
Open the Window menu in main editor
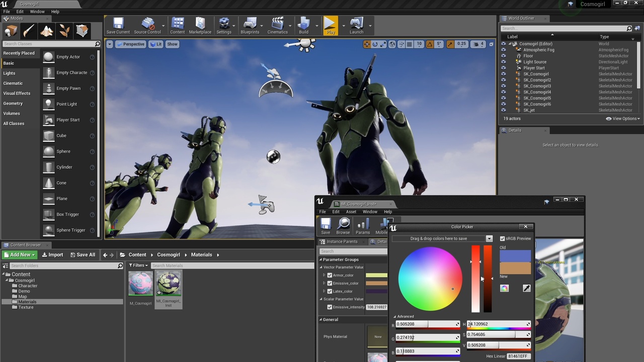point(37,12)
